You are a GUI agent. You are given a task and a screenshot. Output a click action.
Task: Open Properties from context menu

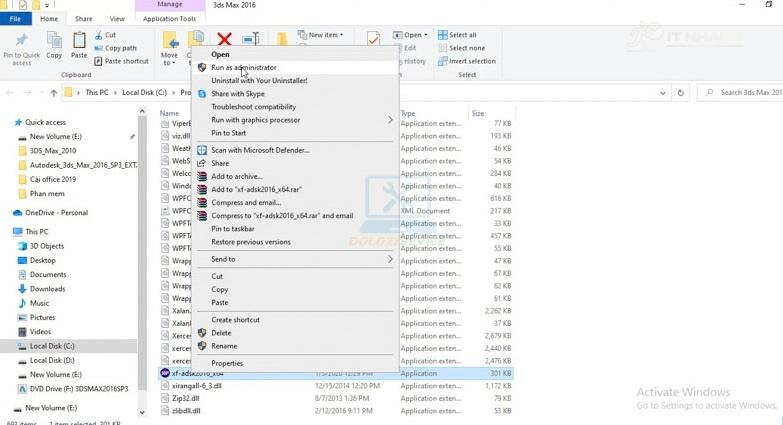(295, 363)
